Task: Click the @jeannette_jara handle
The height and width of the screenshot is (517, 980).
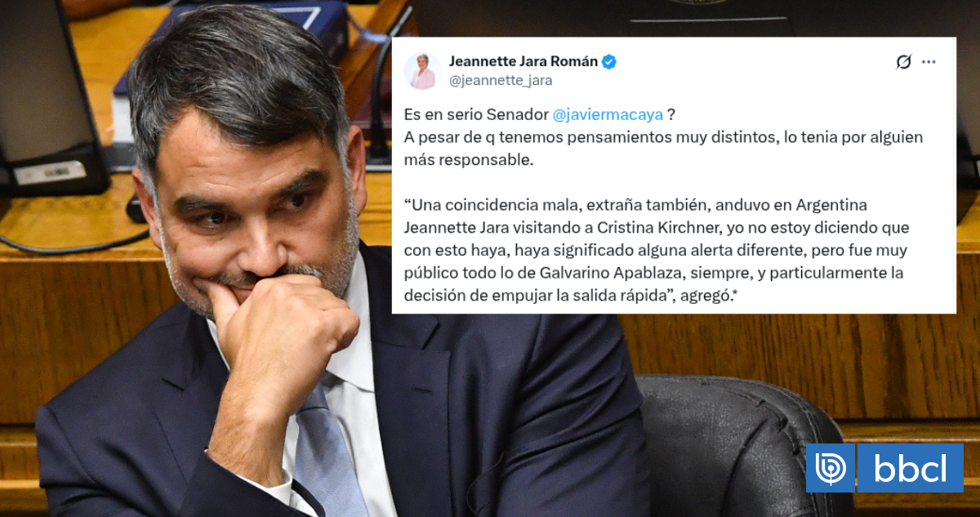Action: [501, 80]
